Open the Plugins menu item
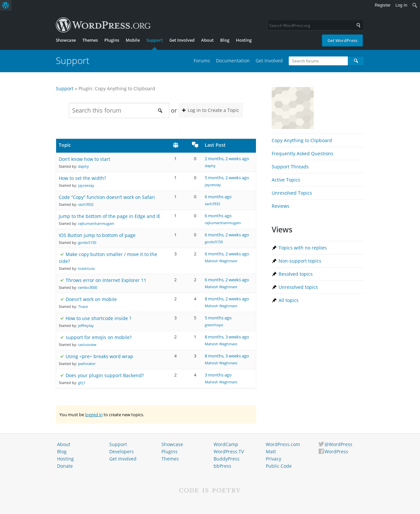Screen dimensions: 420x514 112,40
